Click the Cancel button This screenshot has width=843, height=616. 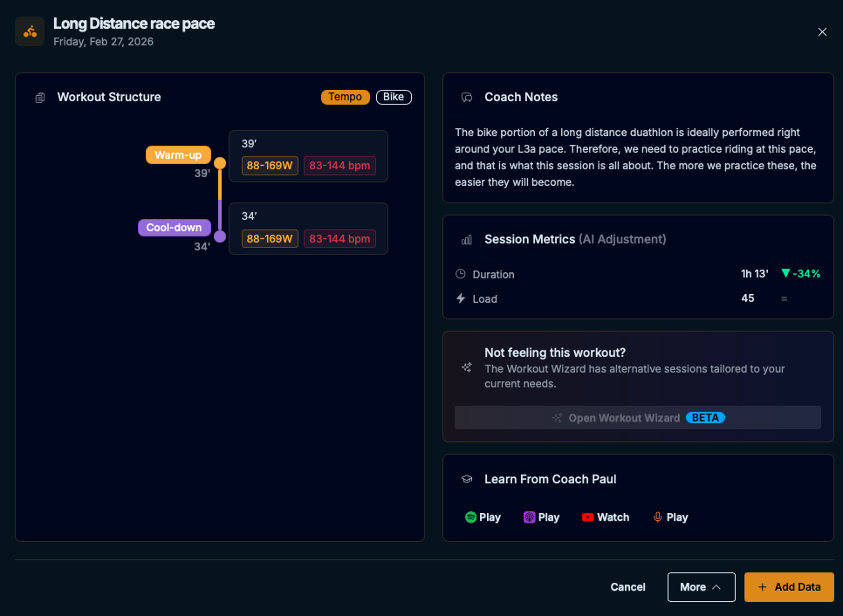(627, 587)
